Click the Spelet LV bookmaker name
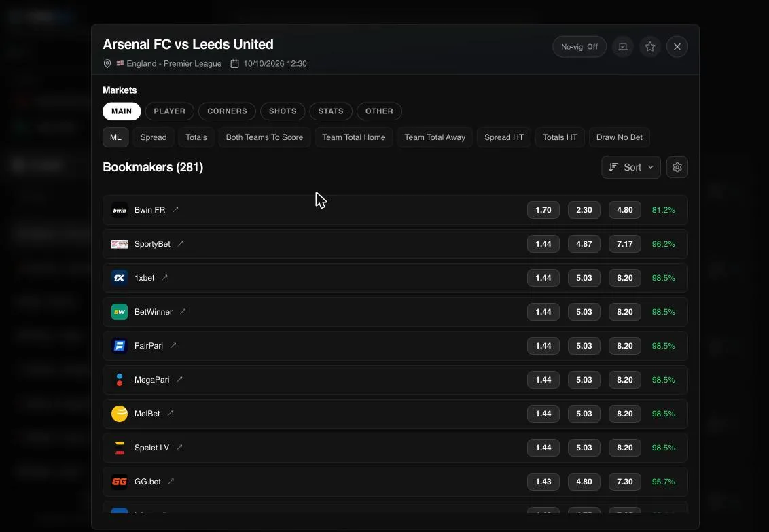Viewport: 769px width, 532px height. 152,448
